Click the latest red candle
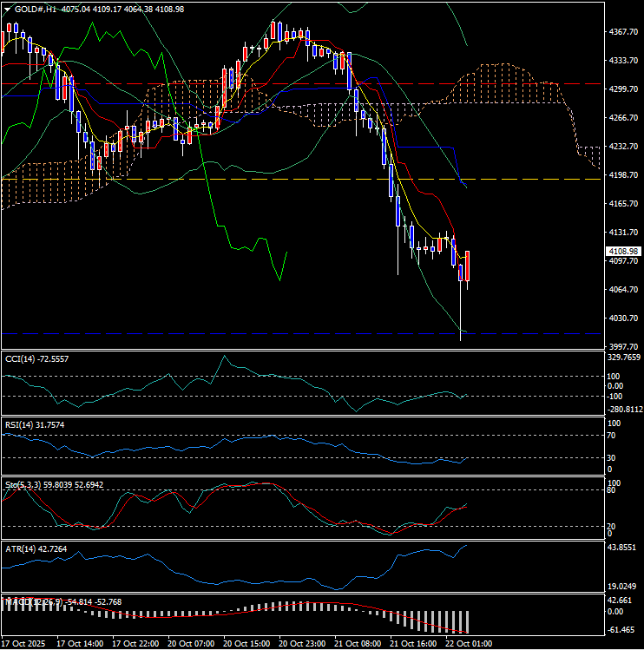This screenshot has width=644, height=650. pyautogui.click(x=468, y=267)
